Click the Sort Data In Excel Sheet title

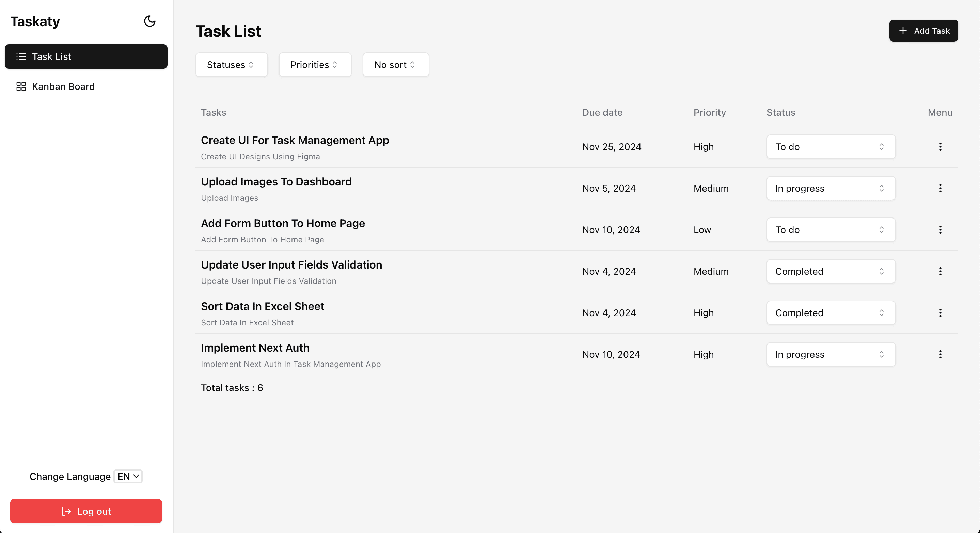pyautogui.click(x=263, y=306)
